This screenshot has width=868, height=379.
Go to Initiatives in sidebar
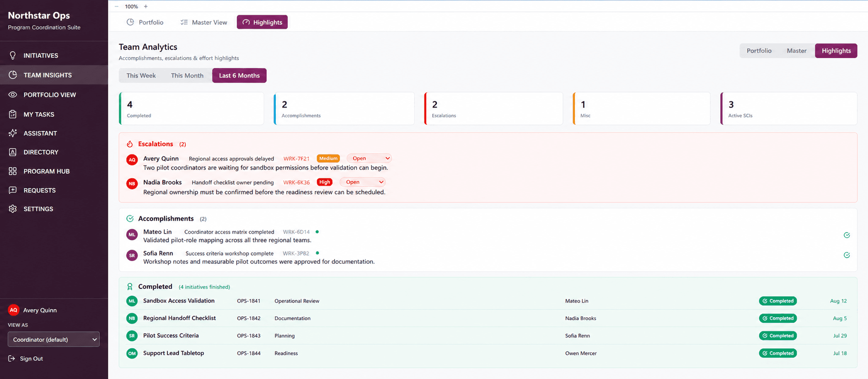54,55
